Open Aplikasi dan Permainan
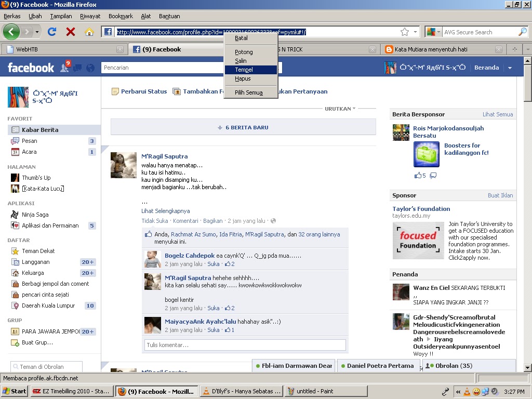Viewport: 532px width, 399px height. [50, 225]
